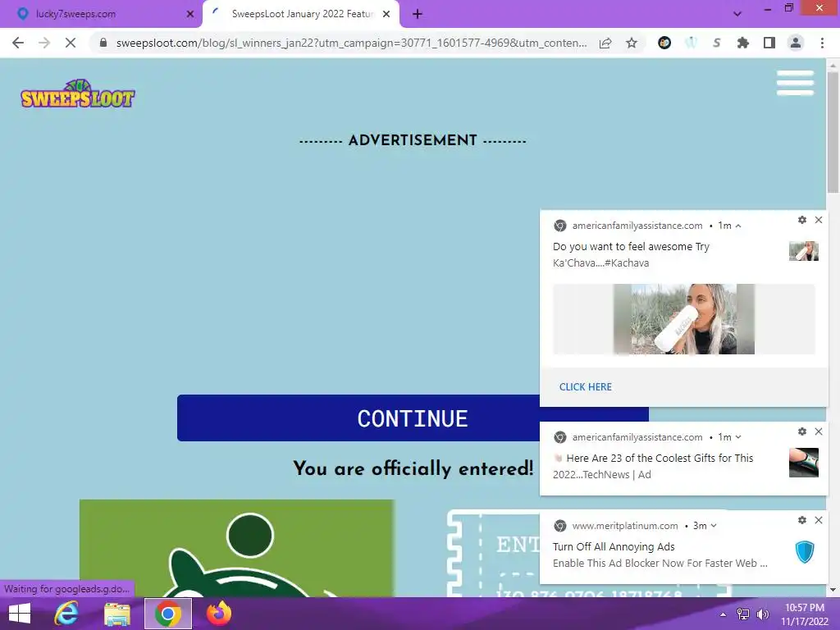Image resolution: width=840 pixels, height=630 pixels.
Task: Close the SweepsLoot January 2022 tab
Action: (386, 14)
